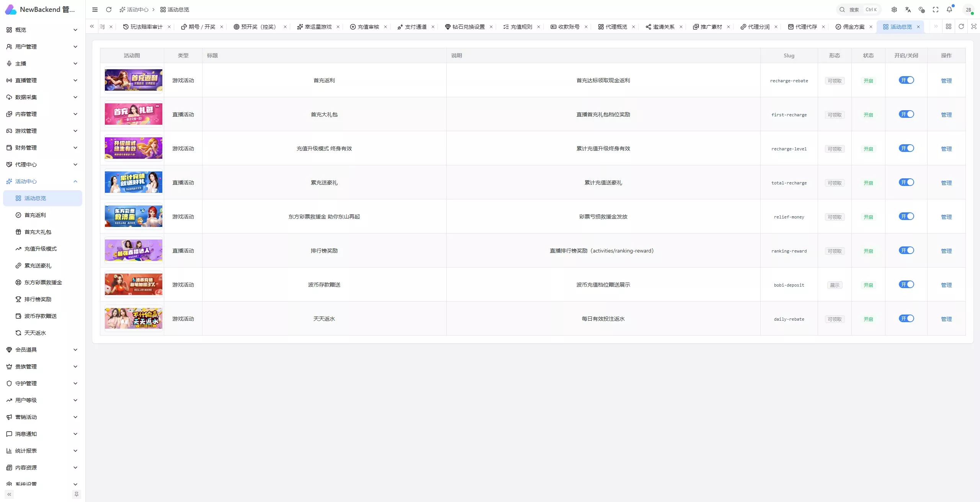Close the 充值审核 tab
Viewport: 980px width, 502px height.
coord(385,27)
